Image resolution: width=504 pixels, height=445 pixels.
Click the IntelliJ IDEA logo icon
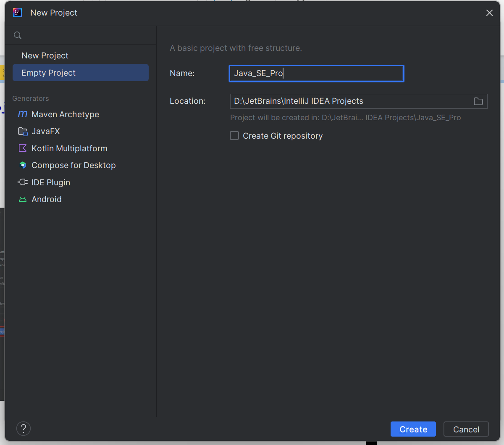[18, 13]
